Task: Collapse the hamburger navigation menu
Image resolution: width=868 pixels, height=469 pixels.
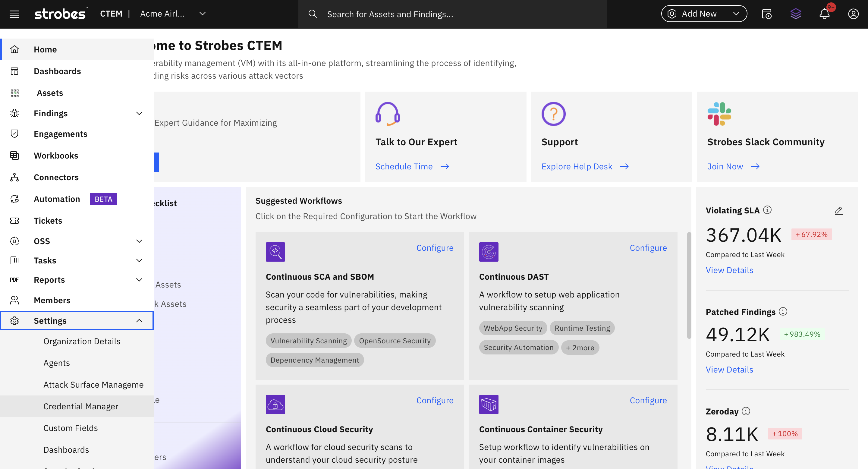Action: [14, 14]
